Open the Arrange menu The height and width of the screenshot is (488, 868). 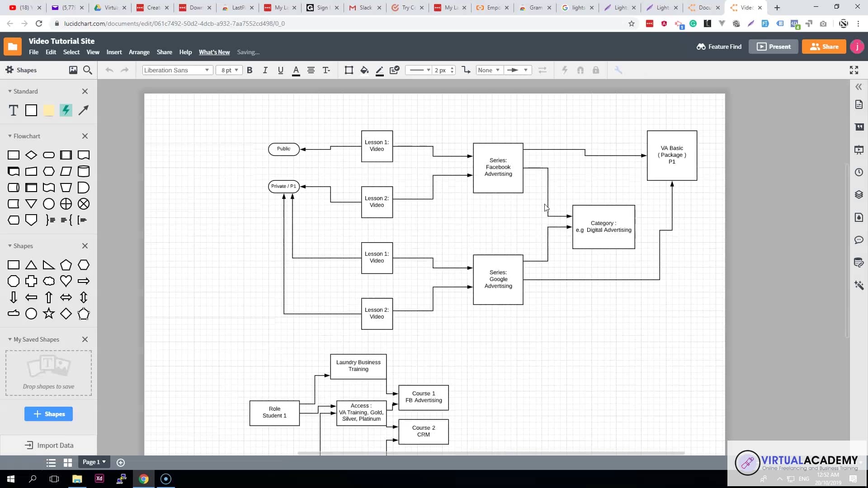(x=139, y=52)
